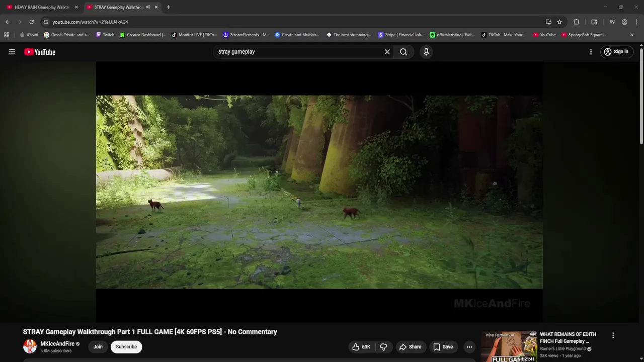Sign in to YouTube

click(x=616, y=52)
